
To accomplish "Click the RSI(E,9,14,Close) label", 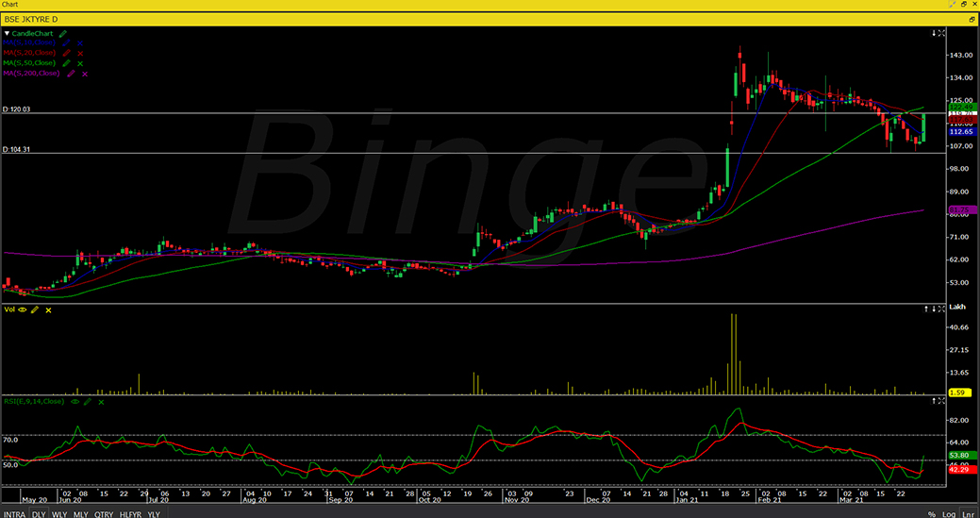I will (34, 401).
